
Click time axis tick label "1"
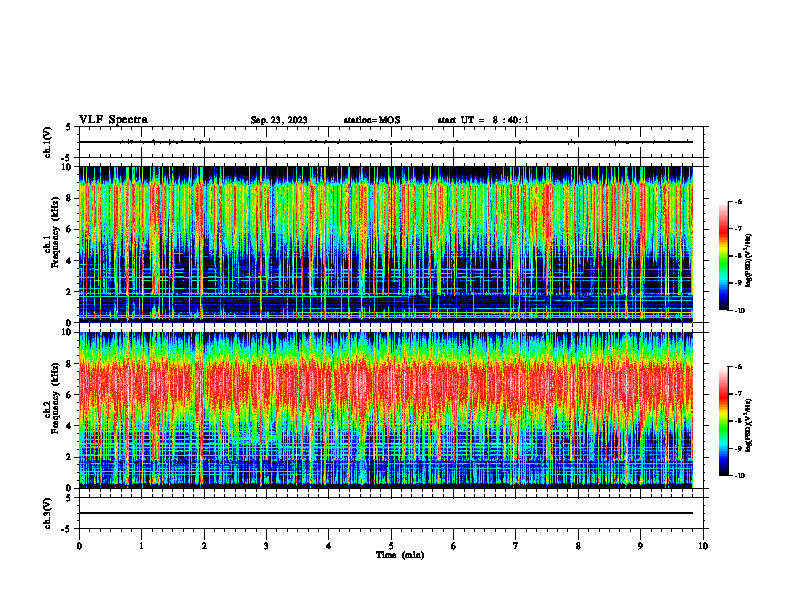point(142,546)
